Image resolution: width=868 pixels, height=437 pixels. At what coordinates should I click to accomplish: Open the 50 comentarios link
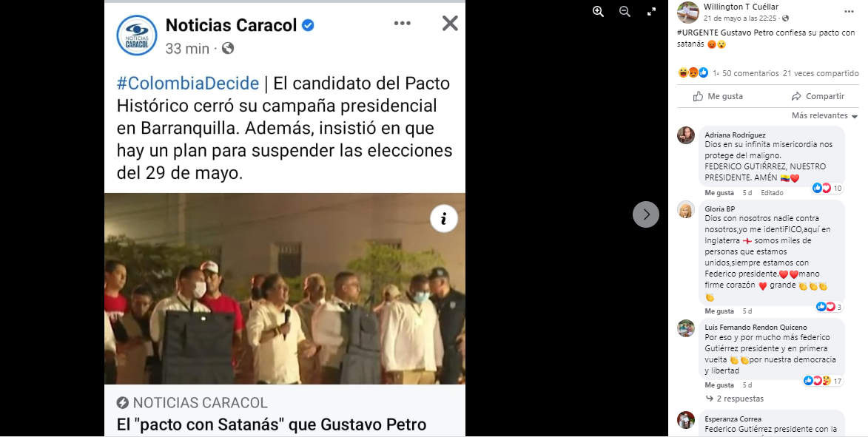click(x=750, y=73)
